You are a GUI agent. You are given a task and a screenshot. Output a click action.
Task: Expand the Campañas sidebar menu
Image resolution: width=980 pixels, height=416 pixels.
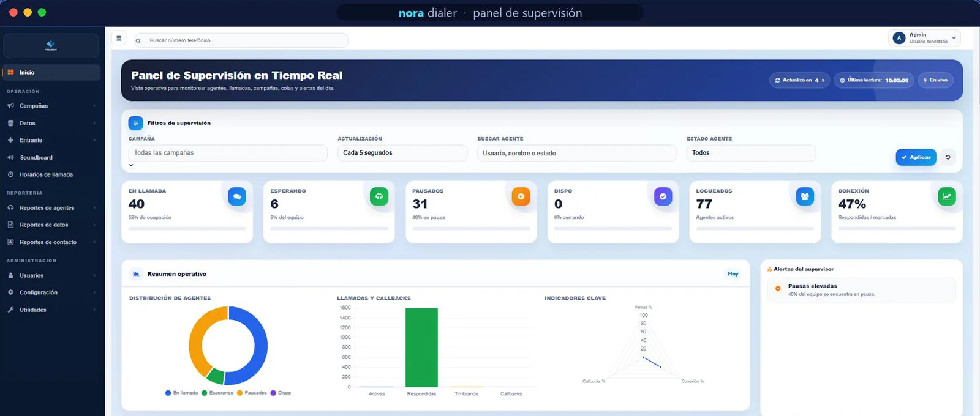(x=51, y=106)
